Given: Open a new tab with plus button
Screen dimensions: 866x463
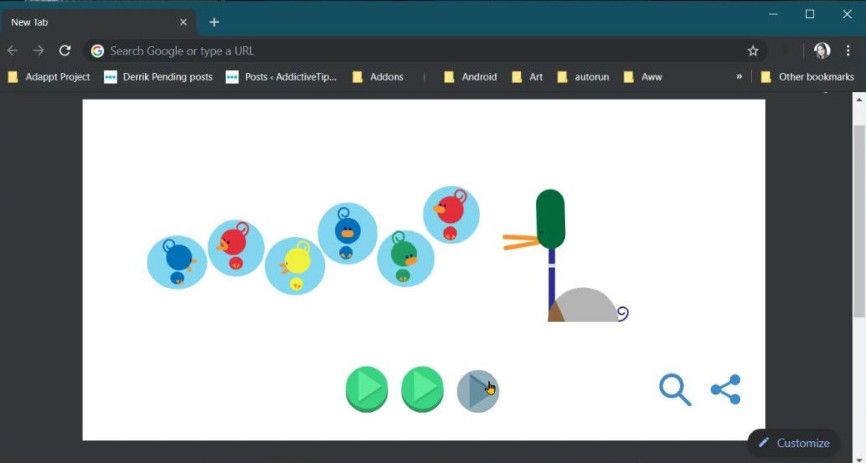Looking at the screenshot, I should pyautogui.click(x=214, y=22).
